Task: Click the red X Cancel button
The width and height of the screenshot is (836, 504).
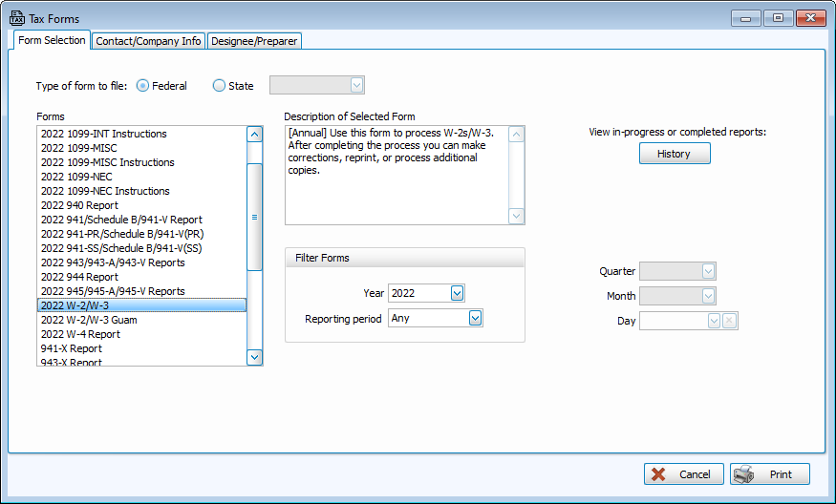Action: [683, 474]
